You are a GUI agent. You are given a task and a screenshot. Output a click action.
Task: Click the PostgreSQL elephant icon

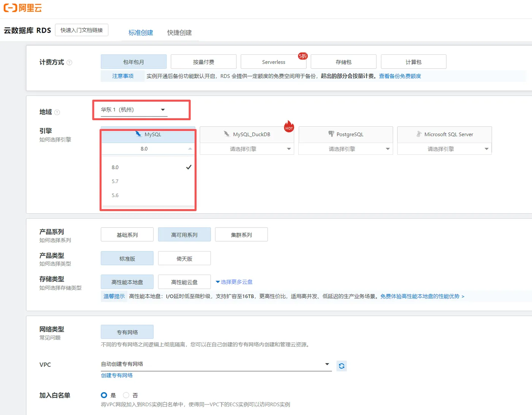pyautogui.click(x=331, y=134)
